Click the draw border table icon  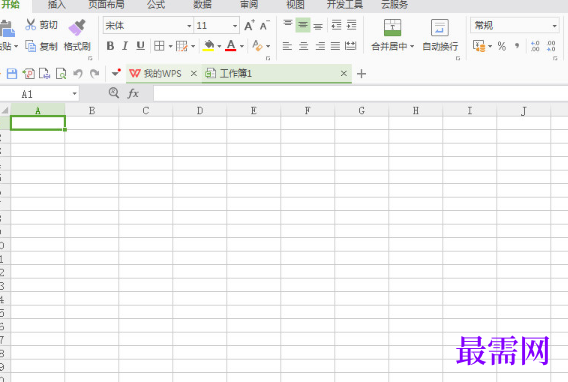tap(181, 46)
